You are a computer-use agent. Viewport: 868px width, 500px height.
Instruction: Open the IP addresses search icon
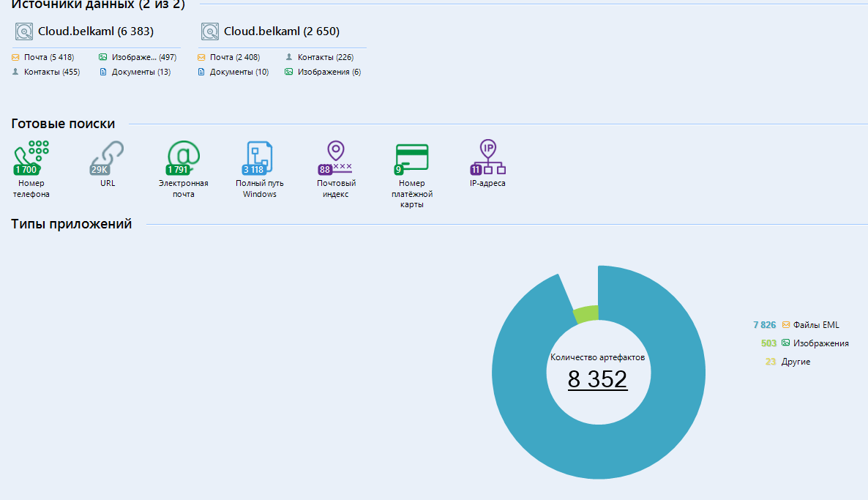[x=487, y=158]
